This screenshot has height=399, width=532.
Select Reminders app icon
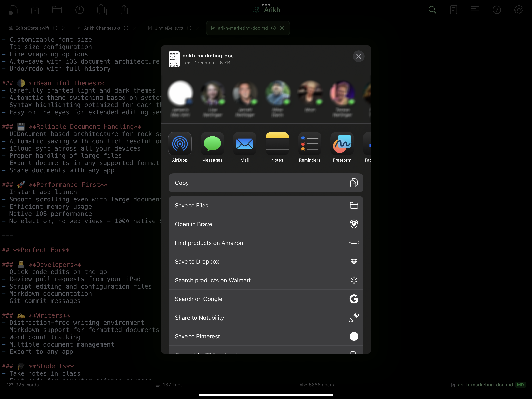point(310,144)
